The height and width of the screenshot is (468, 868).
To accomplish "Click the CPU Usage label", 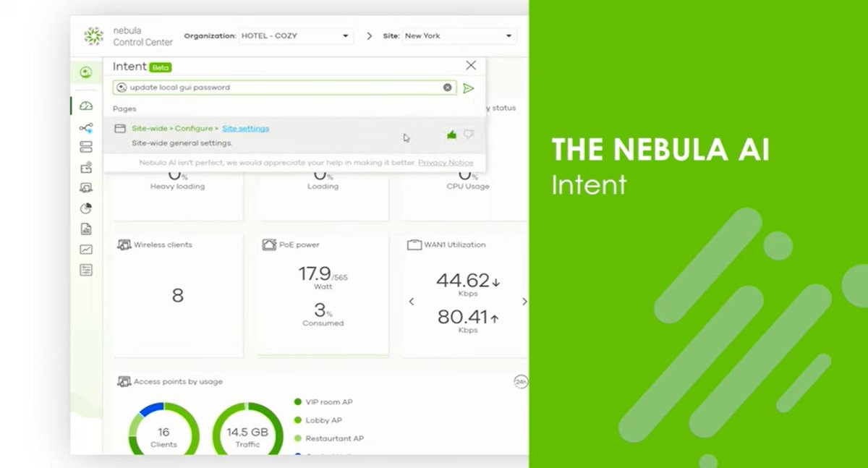I will coord(468,187).
